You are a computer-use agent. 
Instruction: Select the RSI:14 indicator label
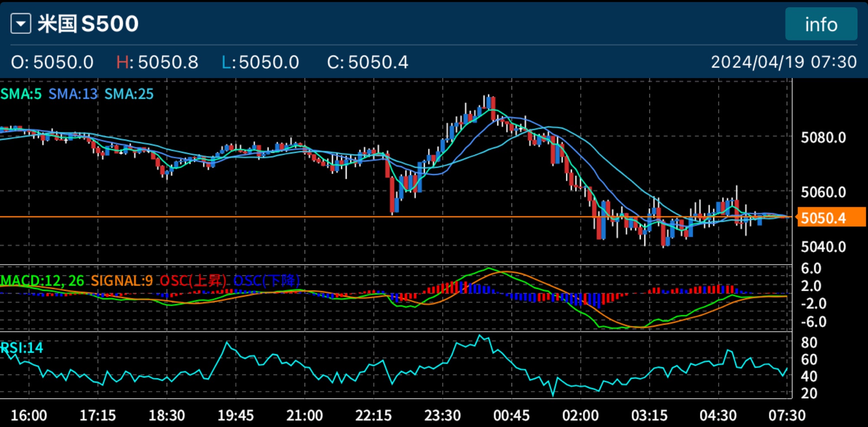pos(22,348)
